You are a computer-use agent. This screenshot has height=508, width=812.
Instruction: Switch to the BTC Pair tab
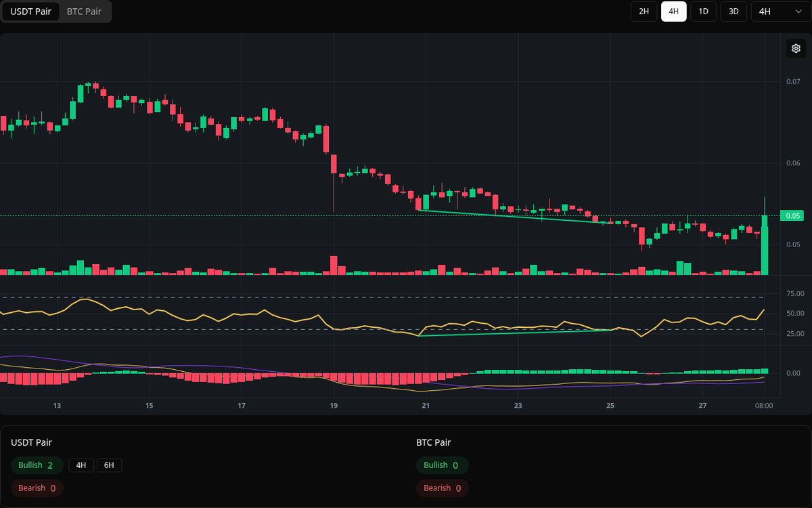click(x=83, y=12)
